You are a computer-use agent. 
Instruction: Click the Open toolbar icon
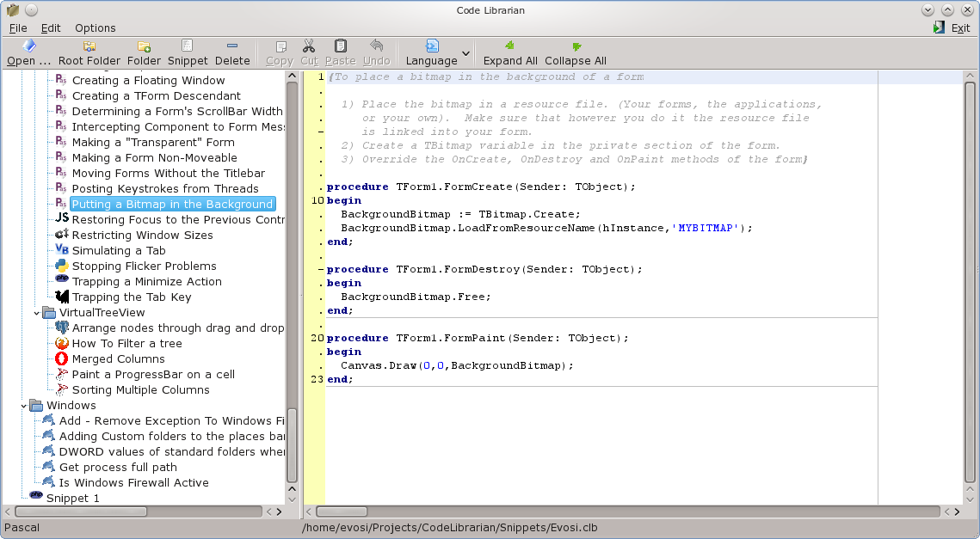pyautogui.click(x=28, y=46)
